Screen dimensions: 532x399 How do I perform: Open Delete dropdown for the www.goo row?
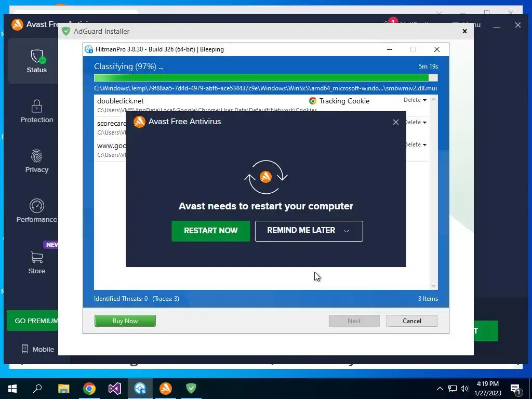pyautogui.click(x=416, y=145)
